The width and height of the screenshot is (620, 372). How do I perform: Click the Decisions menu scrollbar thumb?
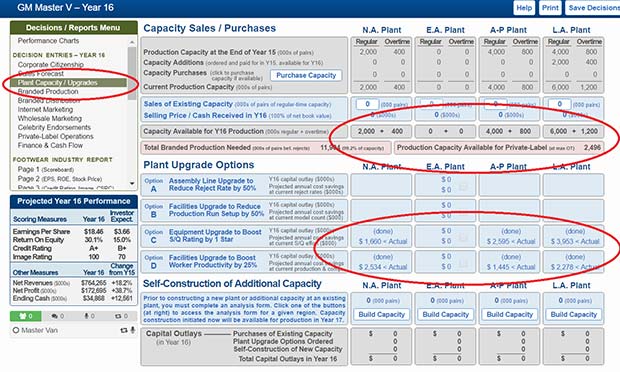pyautogui.click(x=132, y=74)
